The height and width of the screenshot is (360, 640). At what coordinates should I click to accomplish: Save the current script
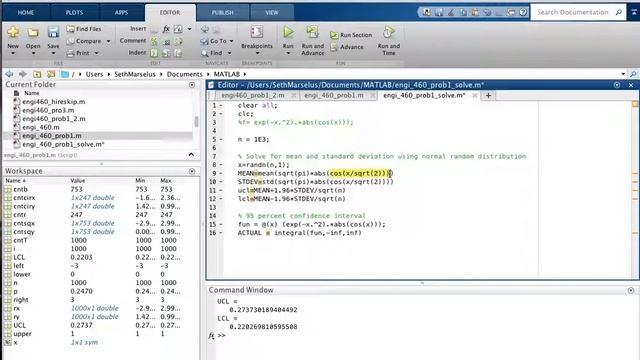point(53,32)
